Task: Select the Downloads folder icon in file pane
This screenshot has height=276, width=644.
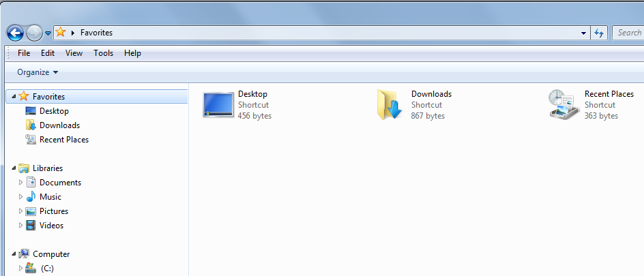Action: pos(390,105)
